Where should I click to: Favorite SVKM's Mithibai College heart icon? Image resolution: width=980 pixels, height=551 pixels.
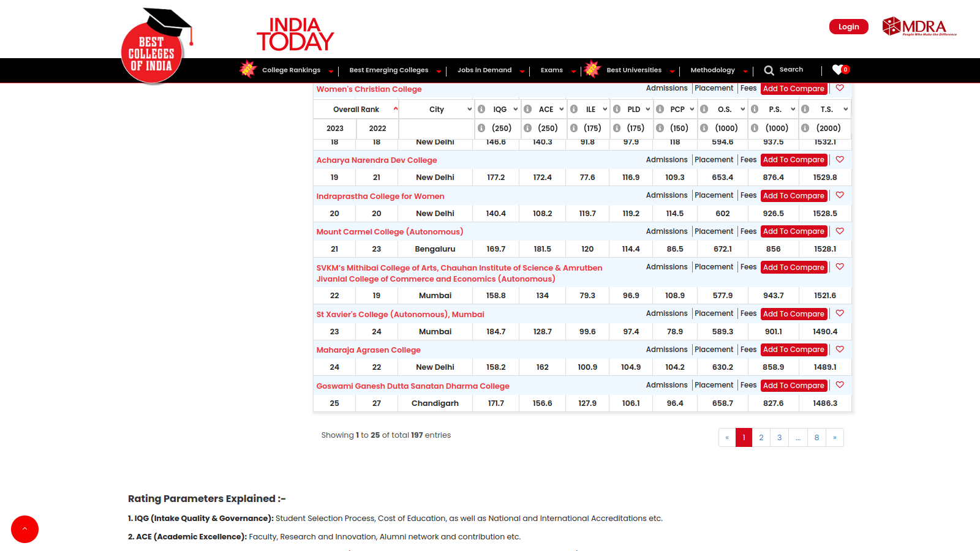click(840, 267)
